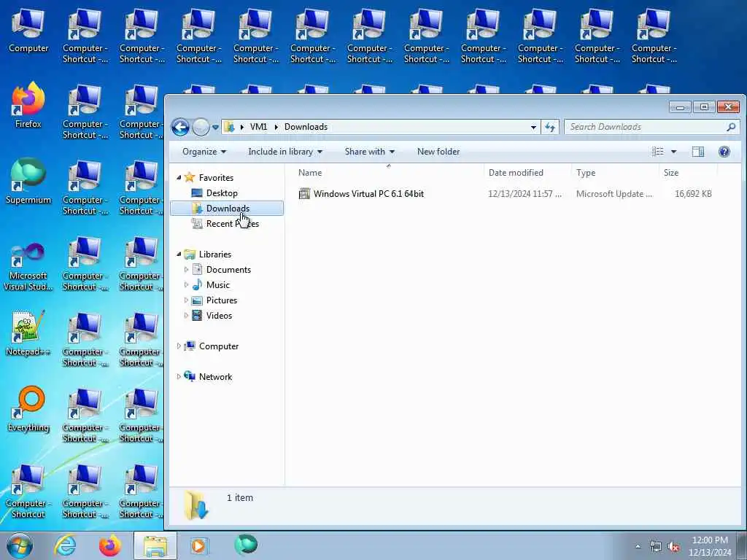Click the Supermium desktop shortcut icon
Image resolution: width=747 pixels, height=560 pixels.
pyautogui.click(x=28, y=174)
